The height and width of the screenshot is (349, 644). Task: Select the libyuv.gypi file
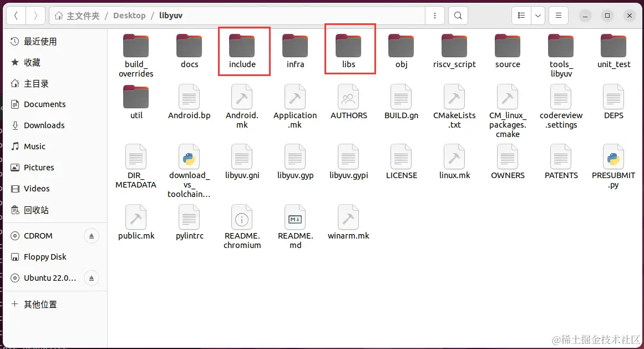coord(349,162)
